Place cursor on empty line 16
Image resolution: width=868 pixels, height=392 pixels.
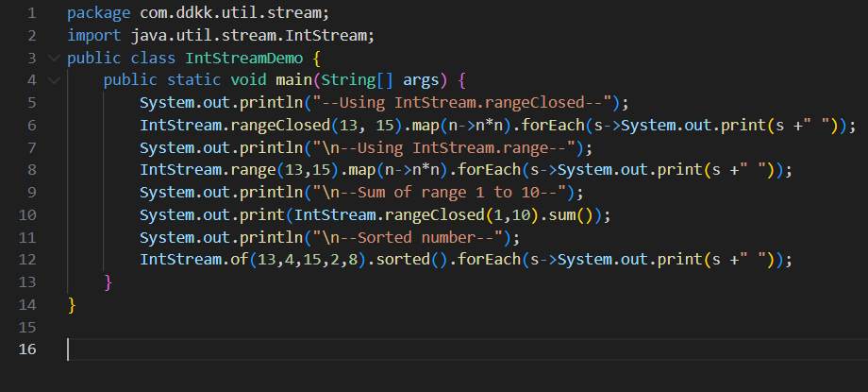283,349
